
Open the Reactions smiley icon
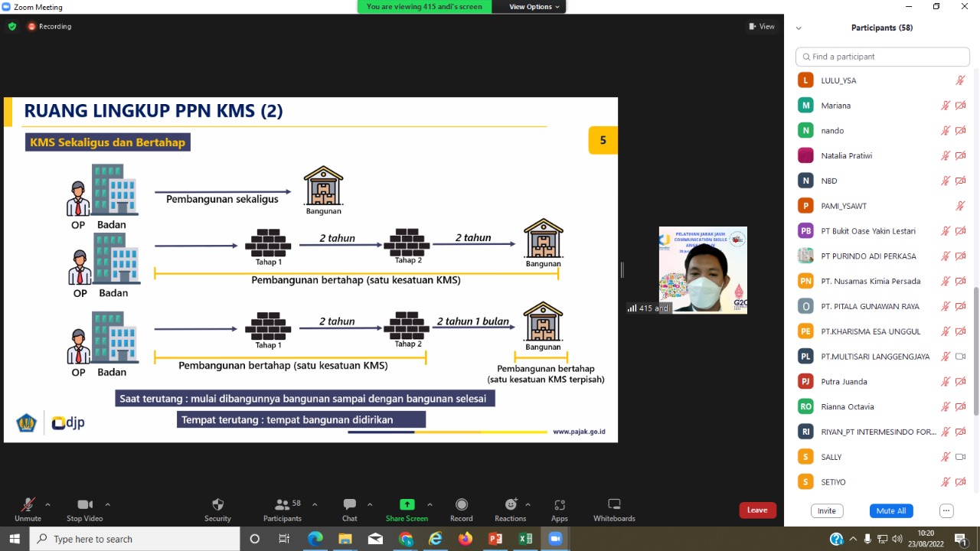click(x=511, y=505)
